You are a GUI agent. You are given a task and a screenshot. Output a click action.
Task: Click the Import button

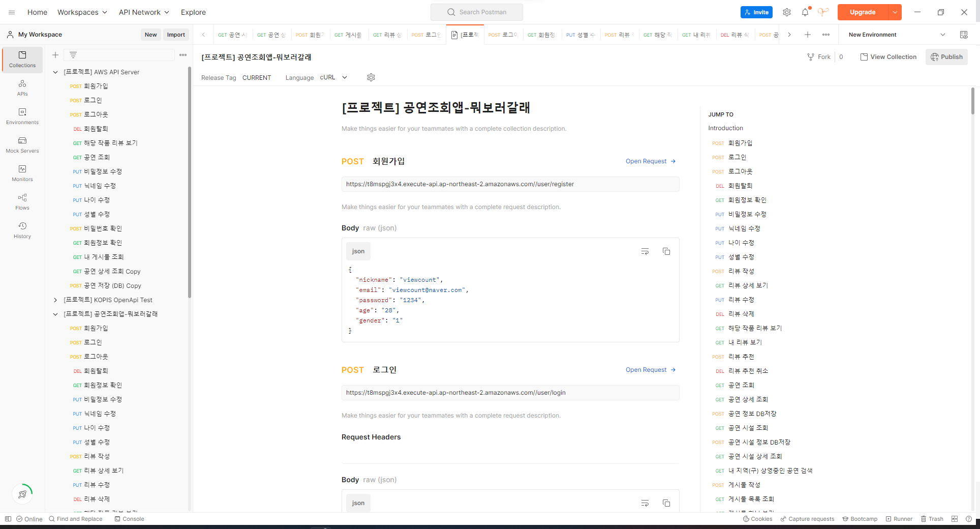[176, 35]
